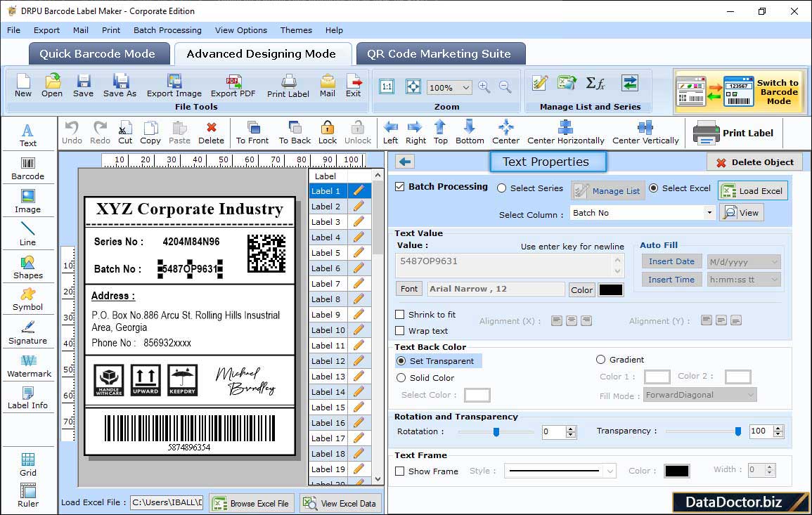Click Save As icon
Image resolution: width=812 pixels, height=515 pixels.
(x=120, y=86)
